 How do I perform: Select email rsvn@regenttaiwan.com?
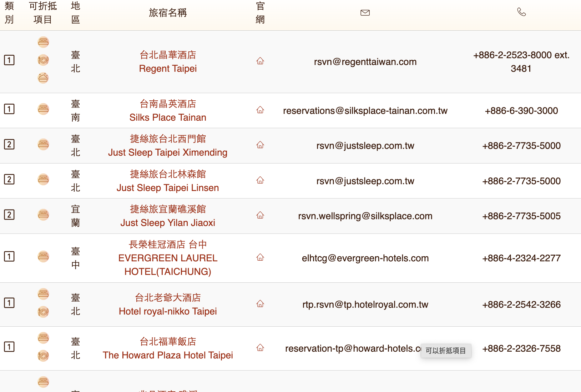(365, 62)
